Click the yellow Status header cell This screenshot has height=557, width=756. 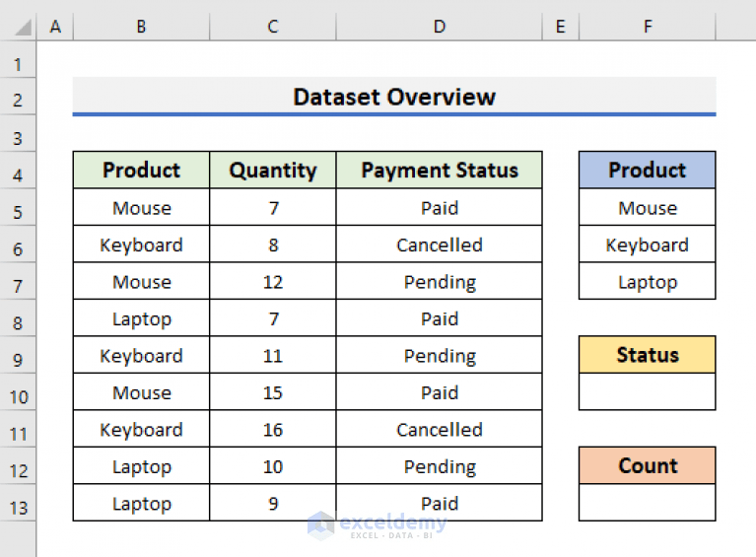tap(648, 355)
